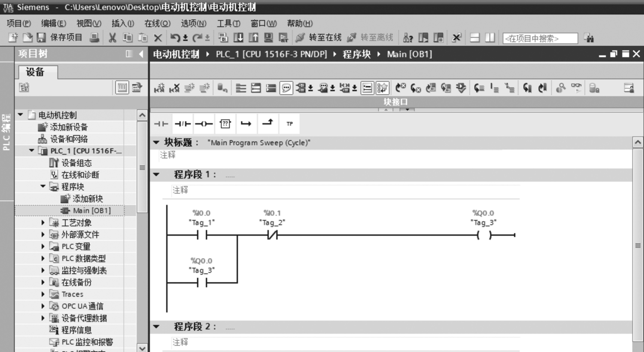This screenshot has height=352, width=644.
Task: Collapse 块标题 section triangle
Action: pyautogui.click(x=156, y=142)
